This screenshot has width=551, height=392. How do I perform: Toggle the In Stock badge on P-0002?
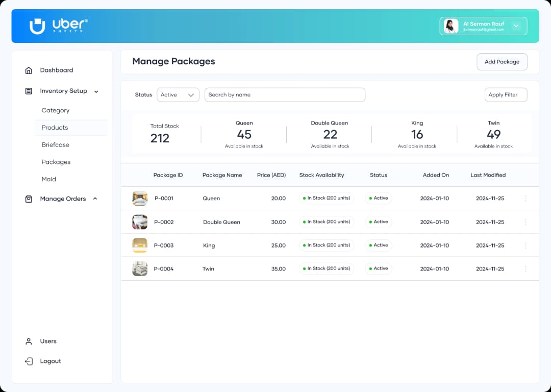pos(327,222)
